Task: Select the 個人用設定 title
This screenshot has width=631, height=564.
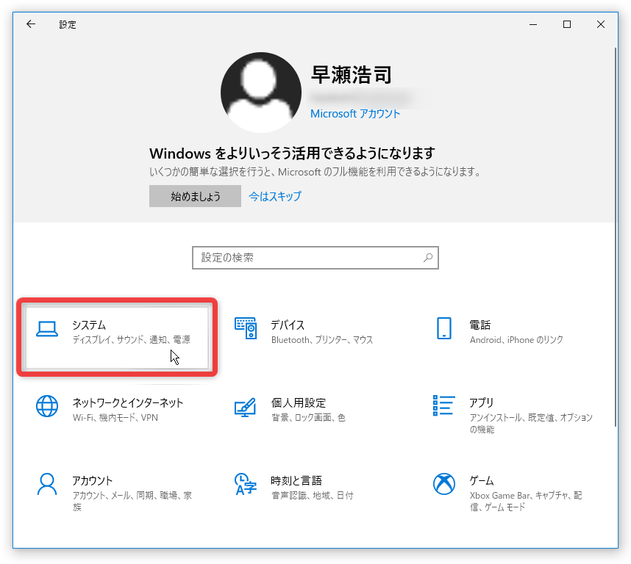Action: tap(298, 402)
